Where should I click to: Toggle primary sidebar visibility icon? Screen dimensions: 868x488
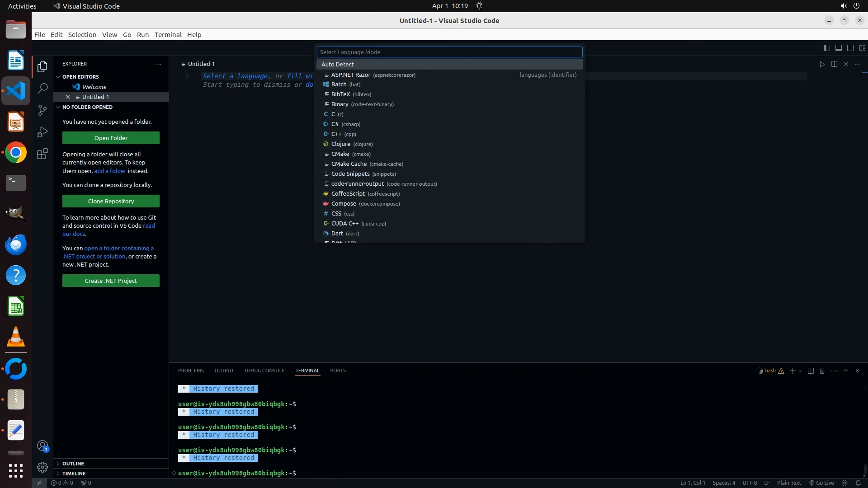click(826, 48)
